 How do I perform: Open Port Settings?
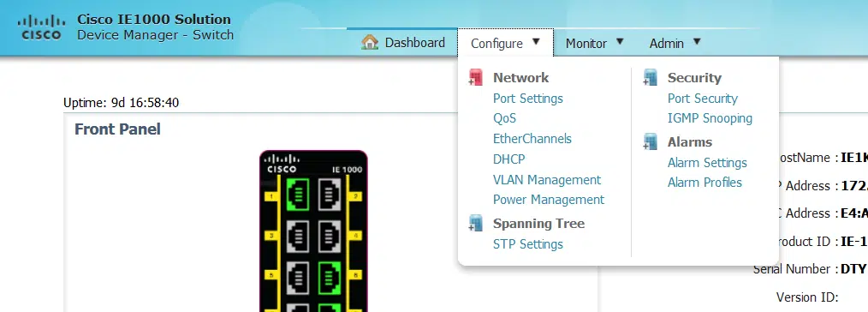[527, 99]
